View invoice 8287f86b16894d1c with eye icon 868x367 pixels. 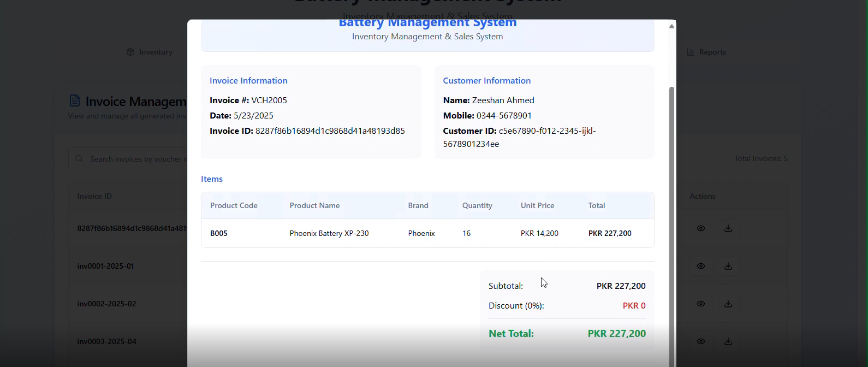pyautogui.click(x=701, y=229)
